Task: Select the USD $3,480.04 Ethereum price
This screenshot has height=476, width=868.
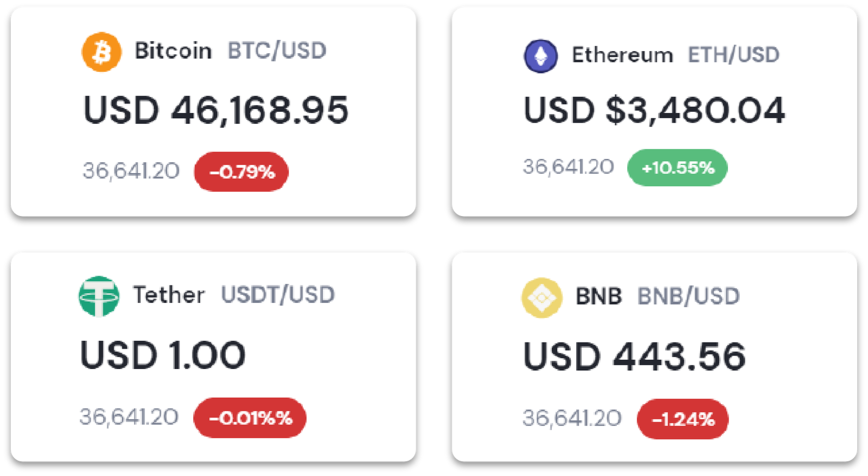Action: [654, 110]
